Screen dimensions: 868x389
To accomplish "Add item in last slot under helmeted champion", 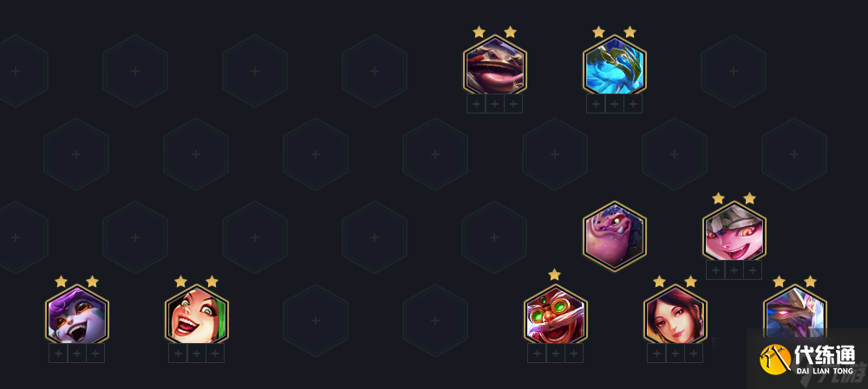I will 753,270.
